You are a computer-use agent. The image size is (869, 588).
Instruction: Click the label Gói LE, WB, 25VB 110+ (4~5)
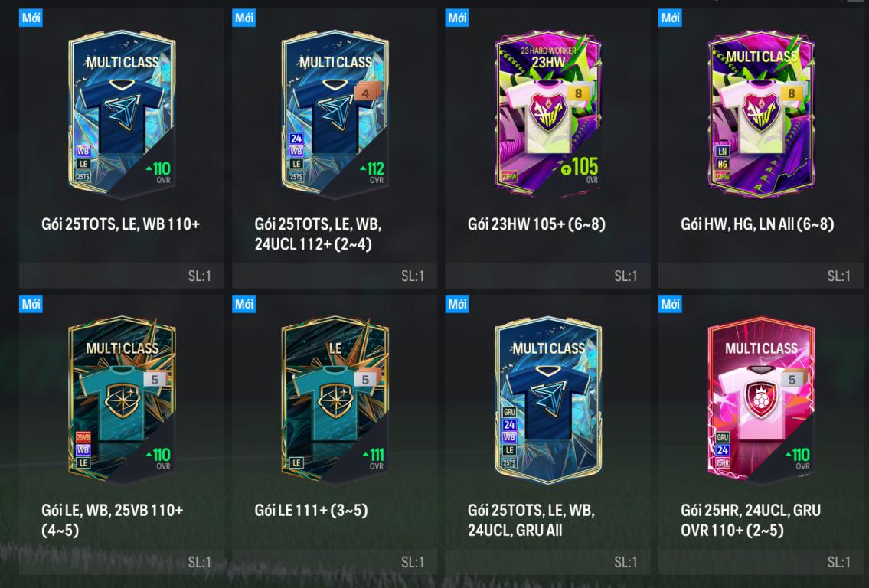pos(113,520)
